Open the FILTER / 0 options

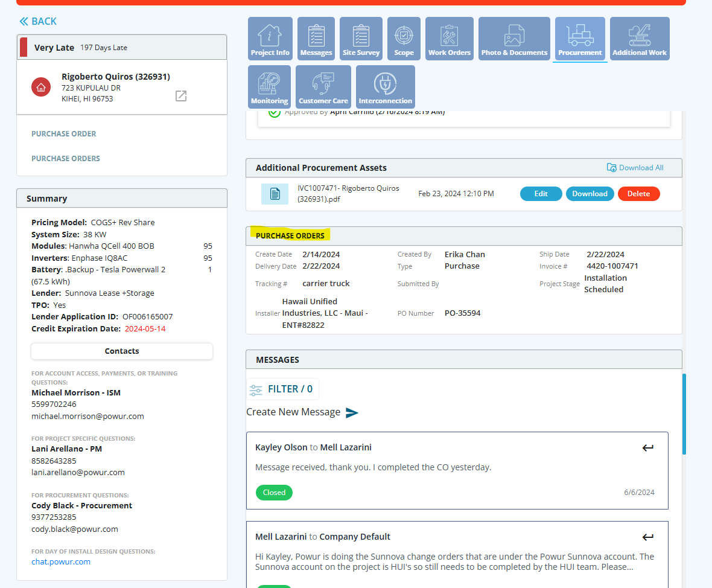pos(282,389)
